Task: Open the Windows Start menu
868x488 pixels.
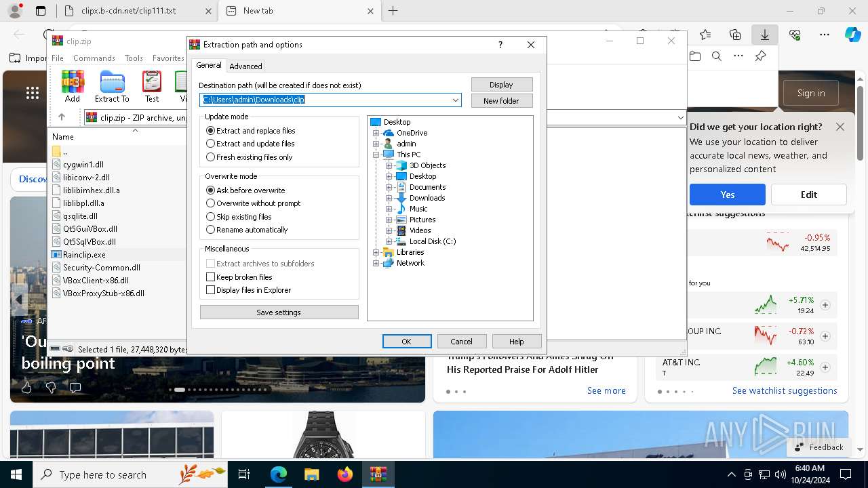Action: click(16, 474)
